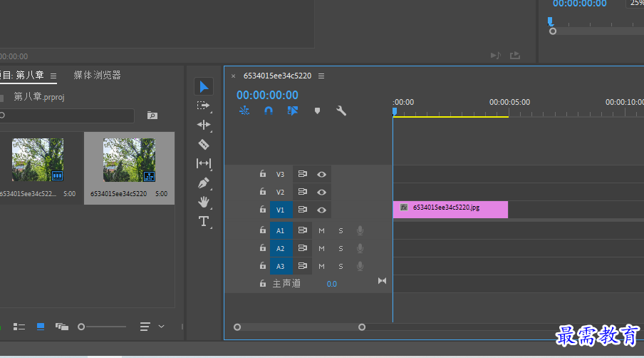The image size is (644, 358).
Task: Click timeline timecode 00:00:00:00
Action: [x=267, y=95]
